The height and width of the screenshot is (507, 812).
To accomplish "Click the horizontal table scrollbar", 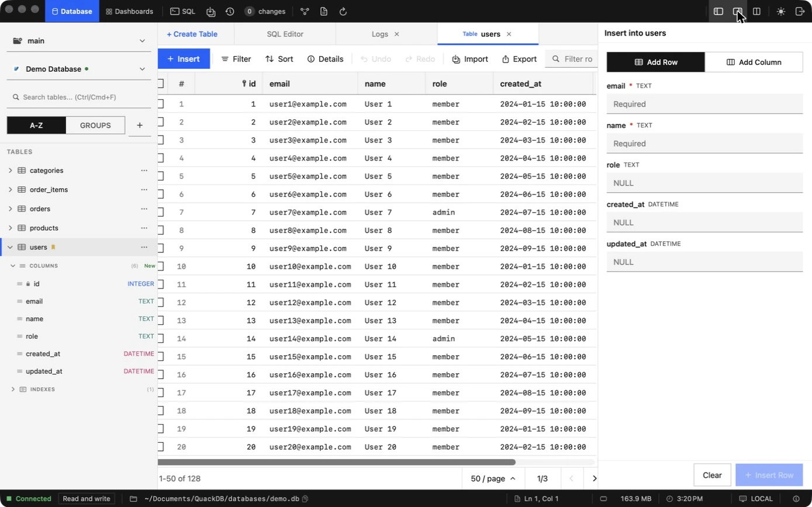I will [x=337, y=462].
